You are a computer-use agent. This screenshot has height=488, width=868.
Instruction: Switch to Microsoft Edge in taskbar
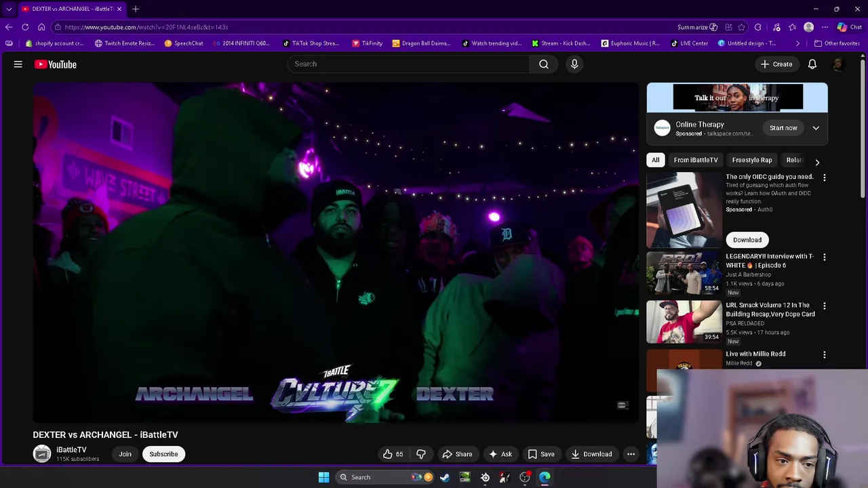(x=545, y=477)
